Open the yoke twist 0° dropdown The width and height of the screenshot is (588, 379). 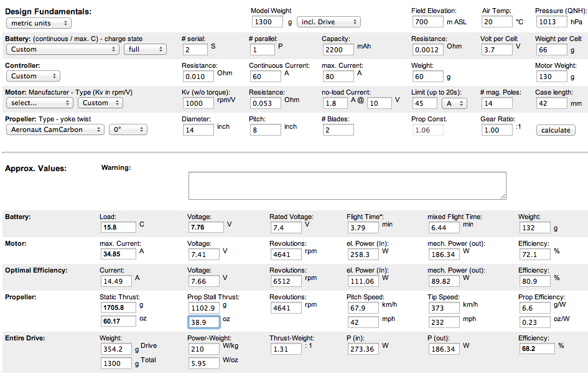128,129
